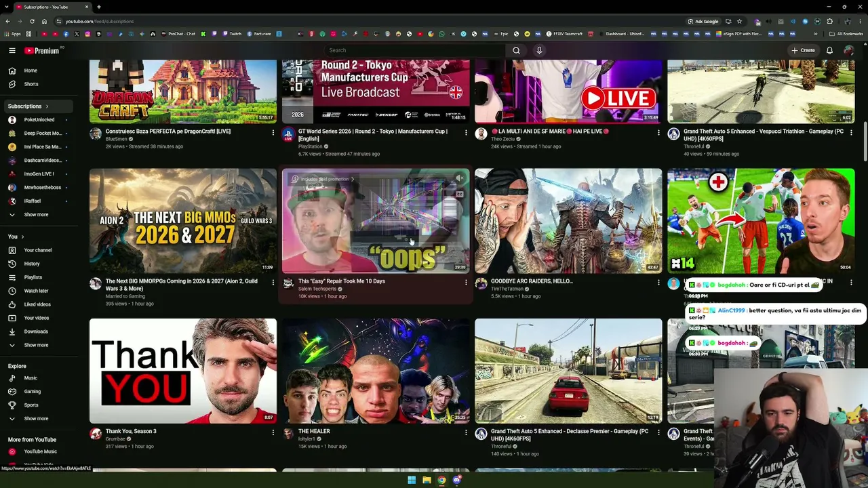Screen dimensions: 868x488
Task: Select the Subscriptions - YouTube browser tab
Action: pos(52,7)
